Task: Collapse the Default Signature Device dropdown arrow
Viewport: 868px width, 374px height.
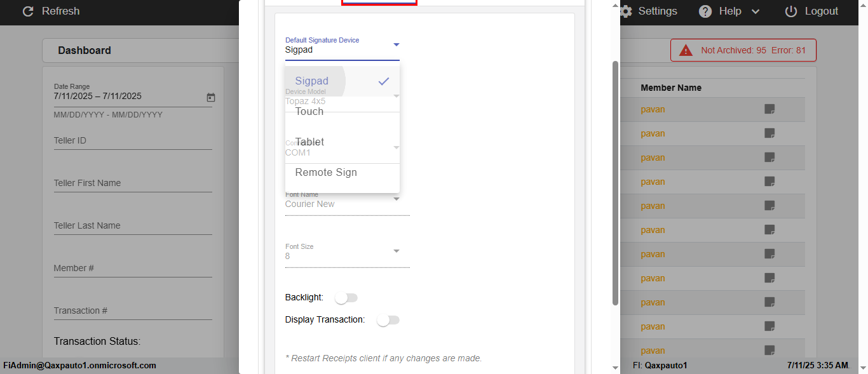Action: coord(396,44)
